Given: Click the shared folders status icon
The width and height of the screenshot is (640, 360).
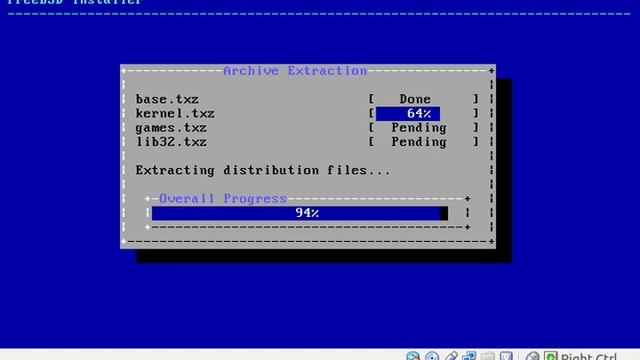Looking at the screenshot, I should (488, 356).
